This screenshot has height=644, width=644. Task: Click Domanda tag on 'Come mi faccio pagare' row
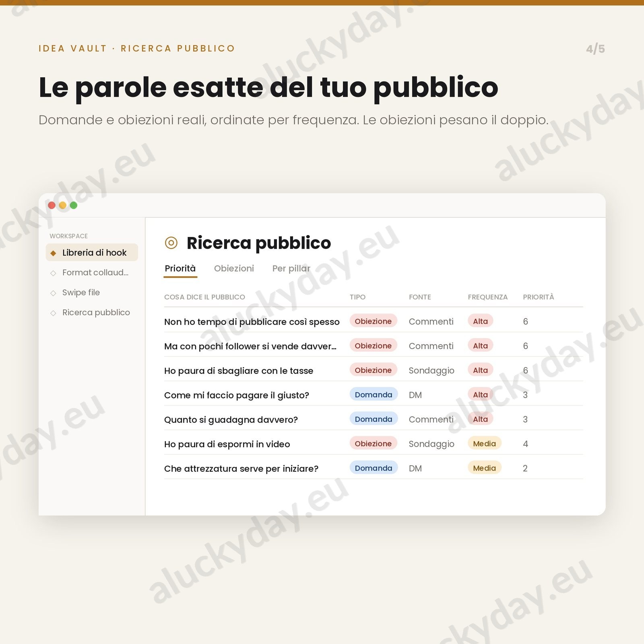(374, 394)
